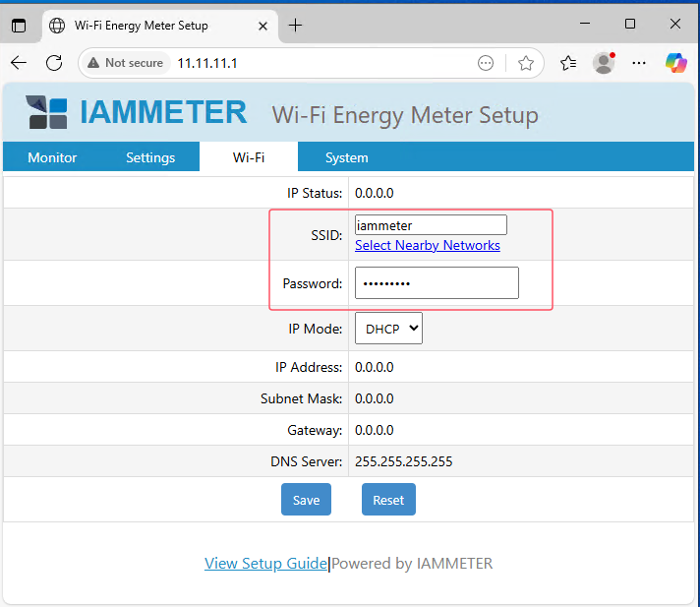The height and width of the screenshot is (607, 700).
Task: Expand the IP Mode DHCP dropdown
Action: pos(387,329)
